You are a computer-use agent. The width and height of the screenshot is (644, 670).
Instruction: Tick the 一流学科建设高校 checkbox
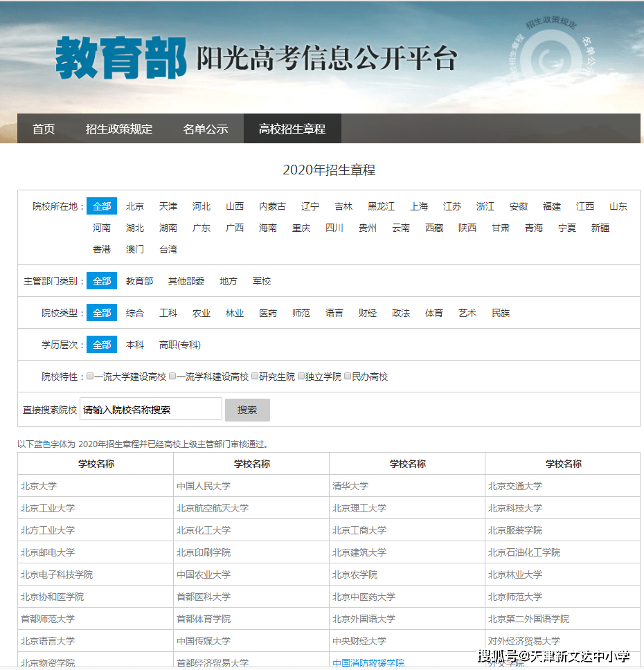pyautogui.click(x=172, y=377)
